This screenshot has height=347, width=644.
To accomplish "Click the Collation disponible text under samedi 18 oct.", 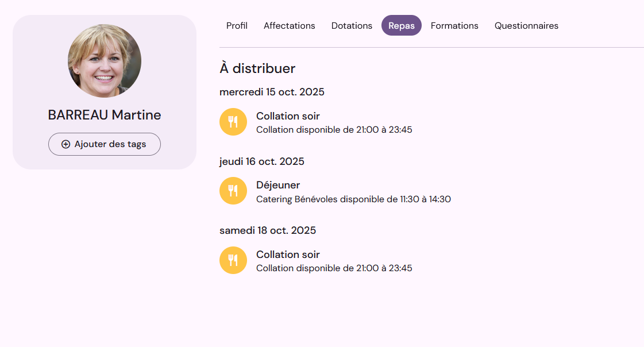I will 334,268.
